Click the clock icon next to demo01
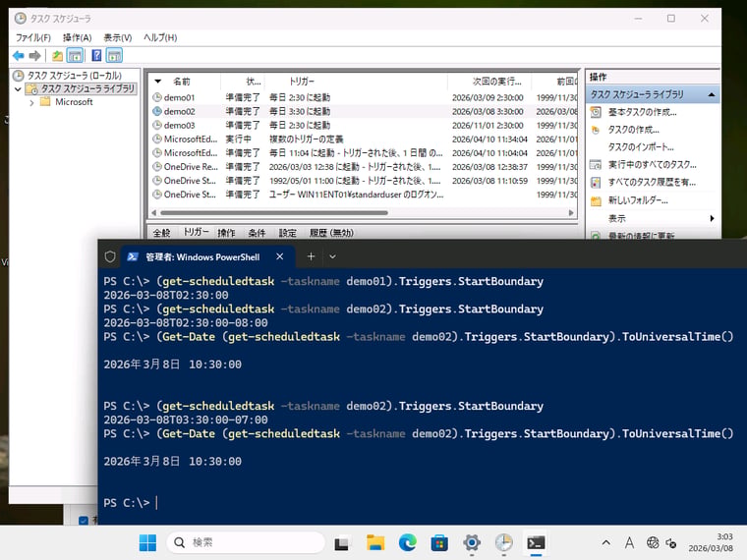 [157, 97]
